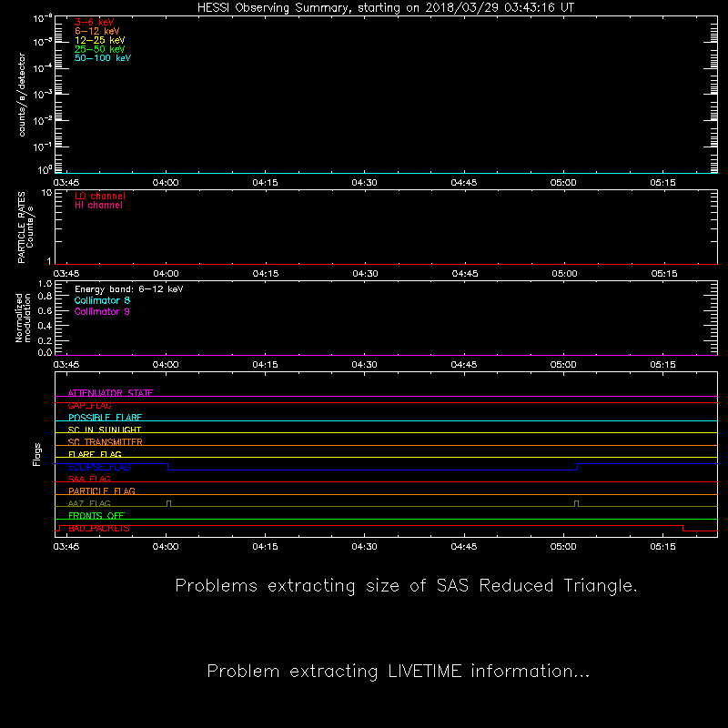This screenshot has width=728, height=728.
Task: Click the 04:00 tick under particle rates plot
Action: pyautogui.click(x=166, y=274)
